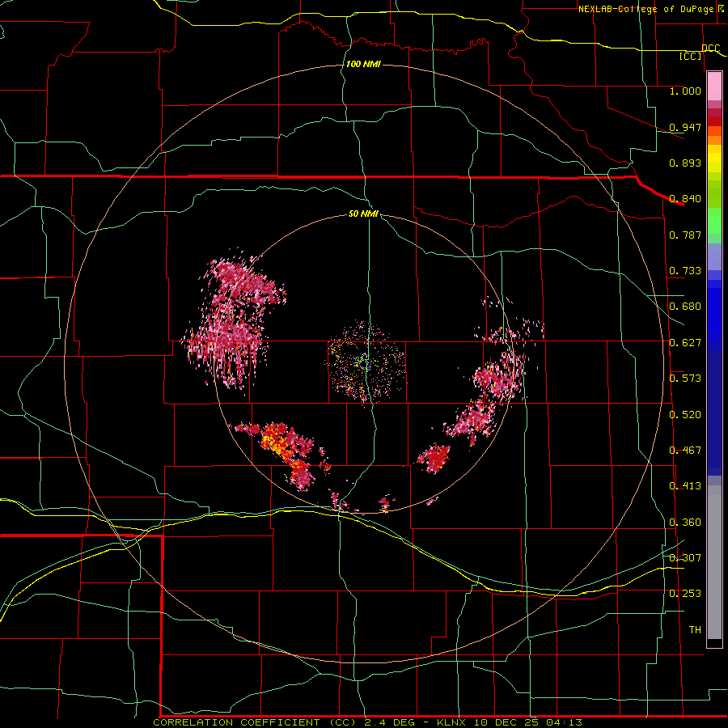The image size is (728, 728).
Task: Click the DCC label above the color scale
Action: pyautogui.click(x=711, y=48)
